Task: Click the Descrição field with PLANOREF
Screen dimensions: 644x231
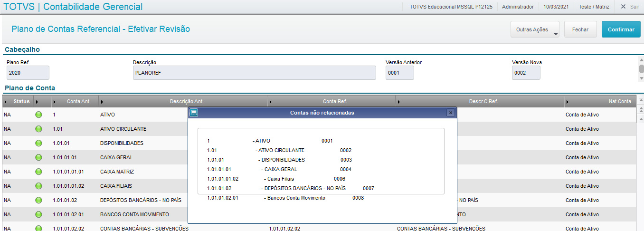Action: (x=255, y=73)
